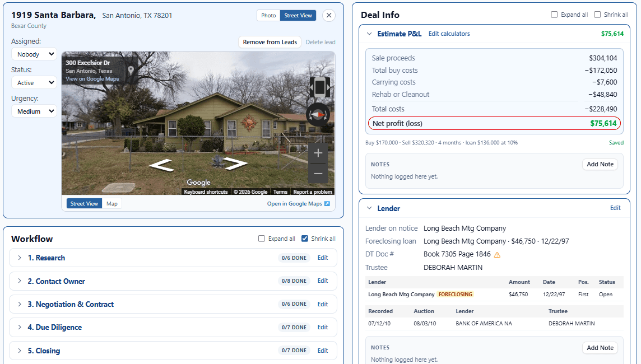Click the 1919 Santa Barbara address heading
641x364 pixels.
coord(54,15)
